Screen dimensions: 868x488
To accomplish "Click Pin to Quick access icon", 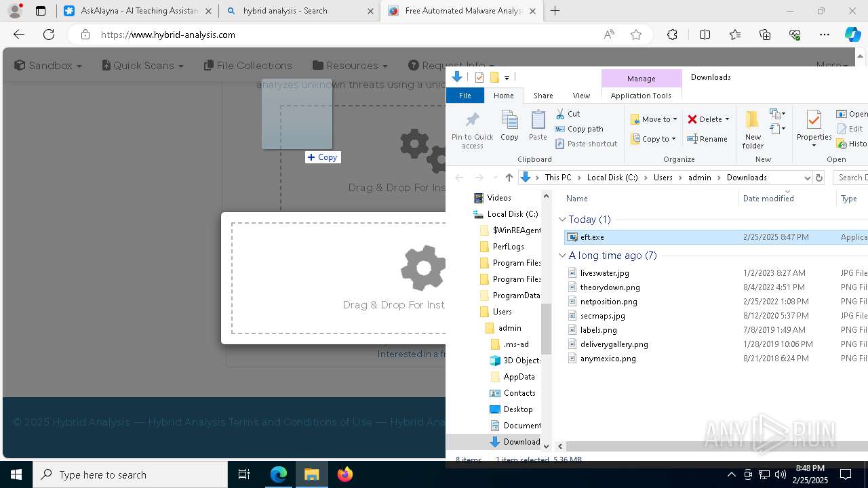I will click(x=473, y=130).
